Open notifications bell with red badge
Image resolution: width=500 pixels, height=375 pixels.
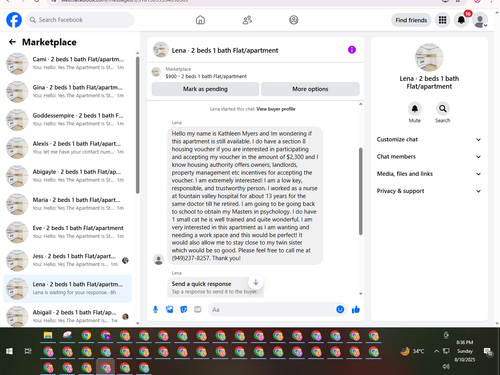pyautogui.click(x=461, y=20)
